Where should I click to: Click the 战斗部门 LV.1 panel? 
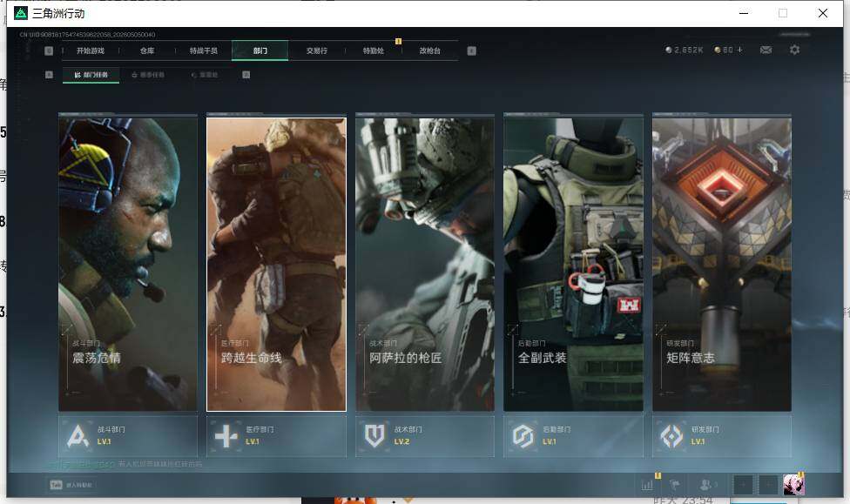[128, 436]
